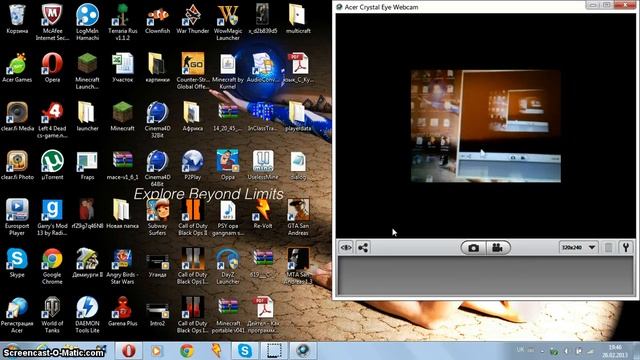Launch DayZ Launcher from desktop

pyautogui.click(x=228, y=266)
